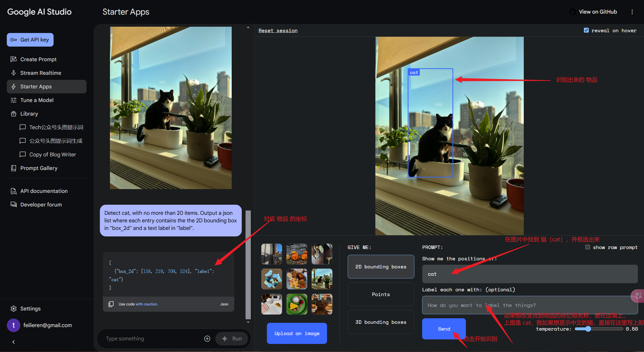The height and width of the screenshot is (352, 644).
Task: Click the Upload an image button
Action: (297, 333)
